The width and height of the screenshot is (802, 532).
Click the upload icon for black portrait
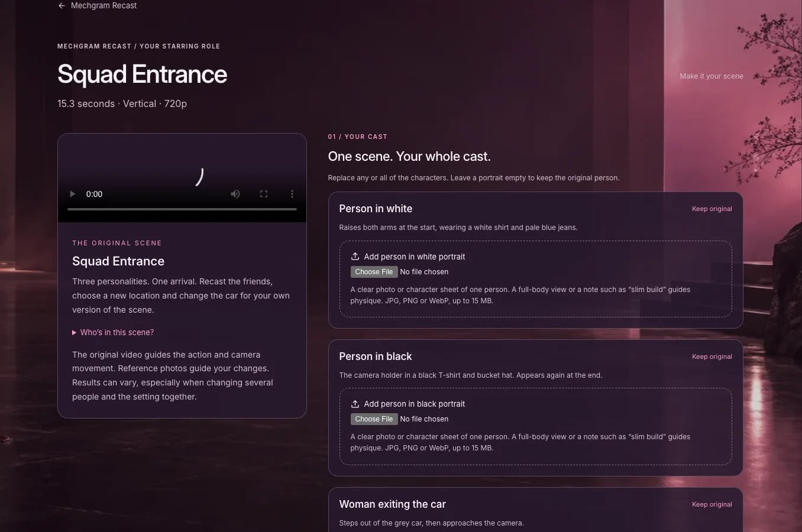click(355, 404)
